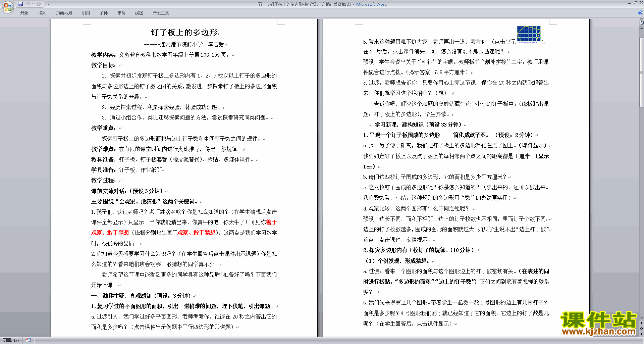Click the vertical scrollbar thumb
Image resolution: width=644 pixels, height=344 pixels.
click(x=642, y=72)
